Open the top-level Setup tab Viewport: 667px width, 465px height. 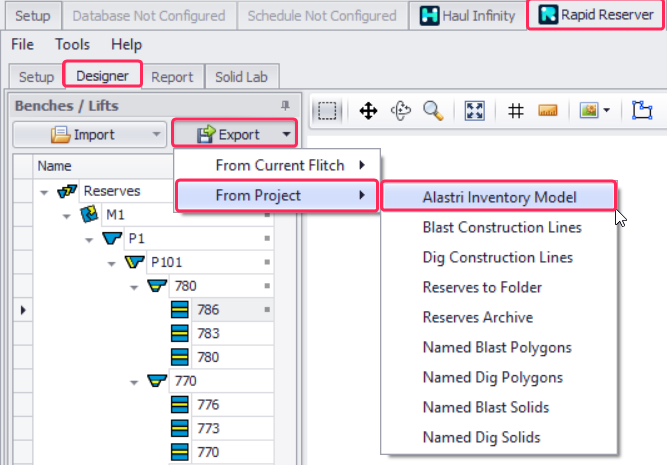point(32,16)
